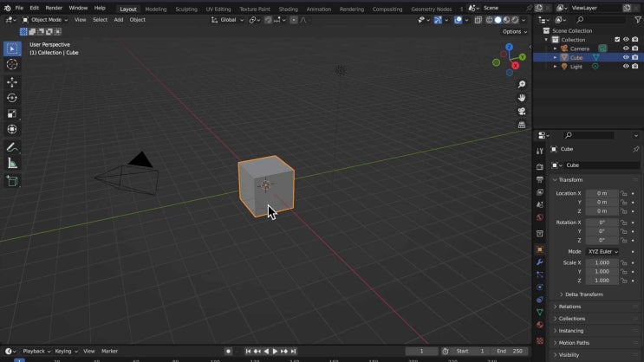Open the XYZ Euler rotation mode dropdown
The width and height of the screenshot is (644, 362).
[603, 251]
